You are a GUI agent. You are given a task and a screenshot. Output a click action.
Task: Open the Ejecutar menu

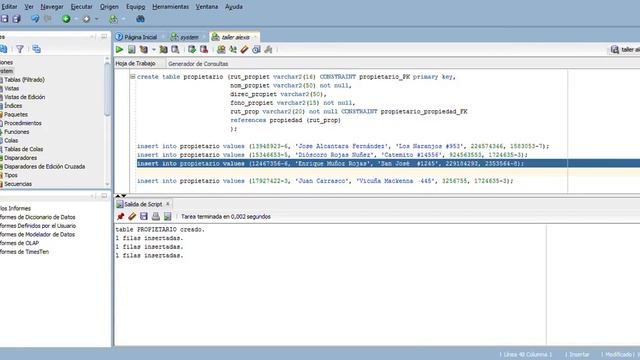point(81,7)
